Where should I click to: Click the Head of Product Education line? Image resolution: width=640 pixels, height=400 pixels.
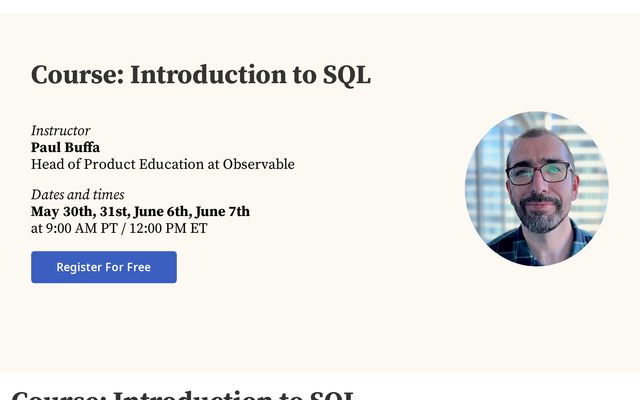point(163,164)
